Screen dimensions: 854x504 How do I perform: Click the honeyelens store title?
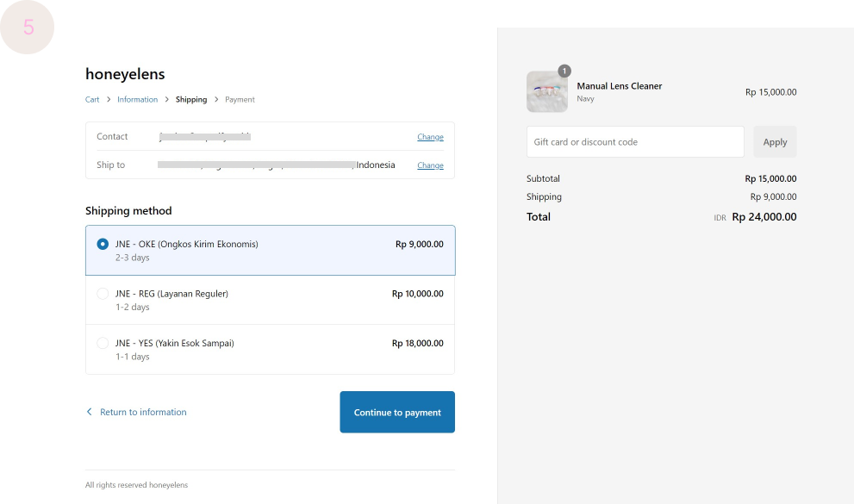coord(125,74)
